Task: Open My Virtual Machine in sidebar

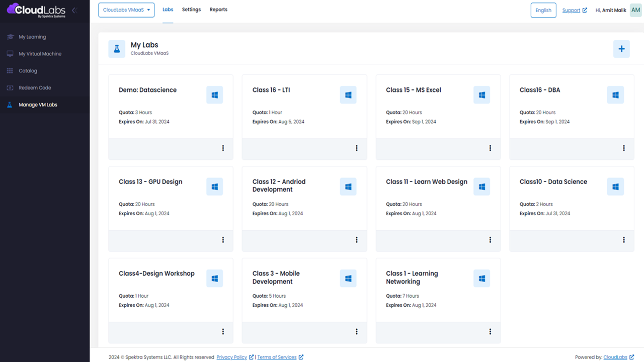Action: click(45, 54)
